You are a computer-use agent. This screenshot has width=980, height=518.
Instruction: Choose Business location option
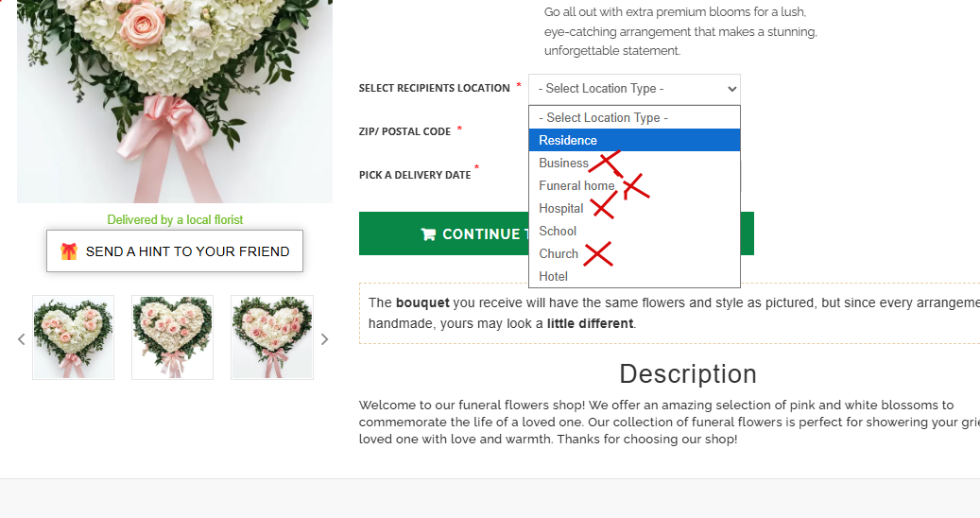634,164
